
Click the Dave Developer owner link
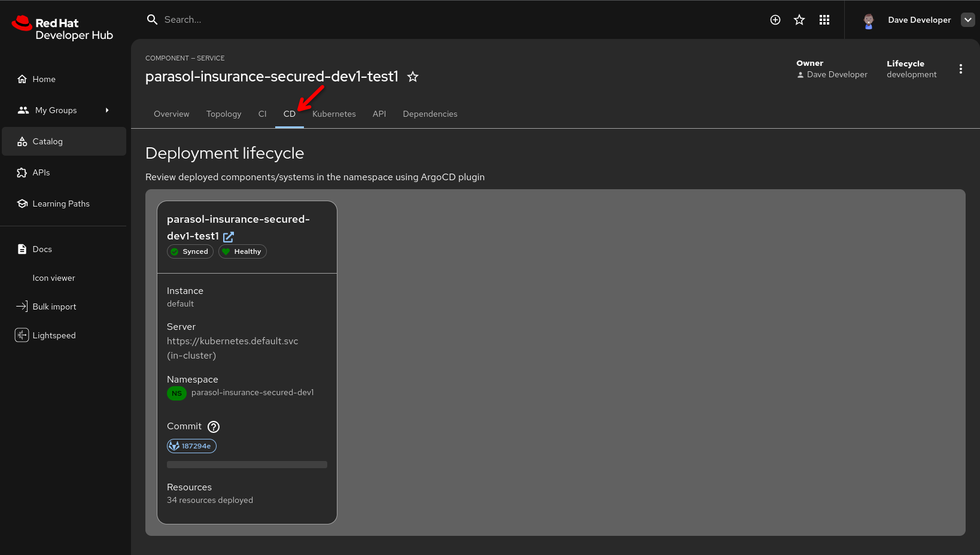point(836,74)
